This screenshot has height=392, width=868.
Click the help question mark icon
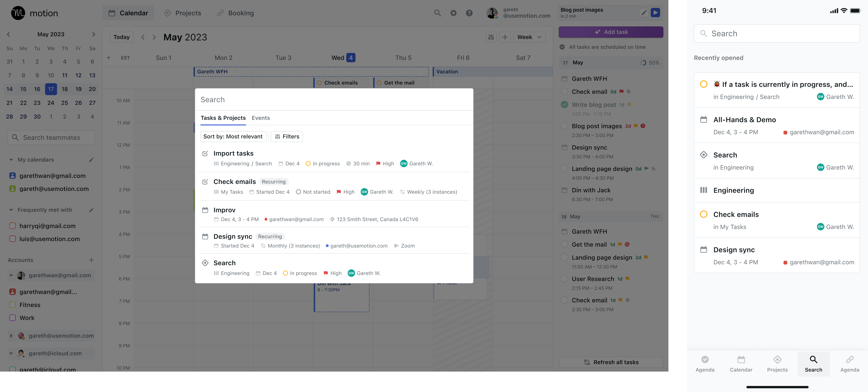pyautogui.click(x=469, y=13)
